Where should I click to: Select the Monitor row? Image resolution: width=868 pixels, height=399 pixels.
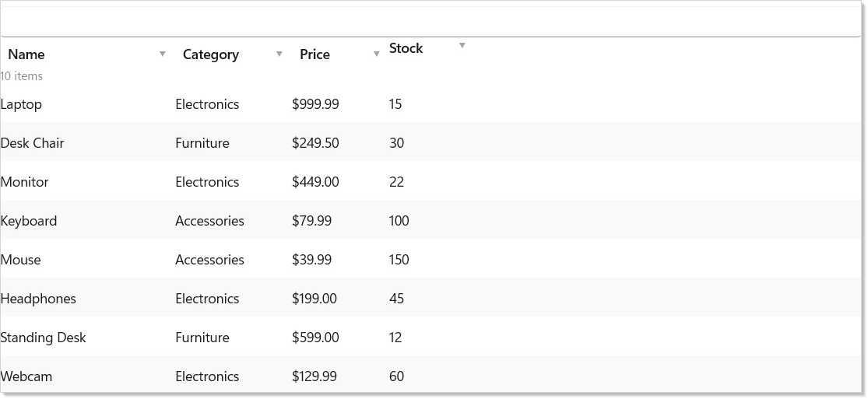click(430, 181)
